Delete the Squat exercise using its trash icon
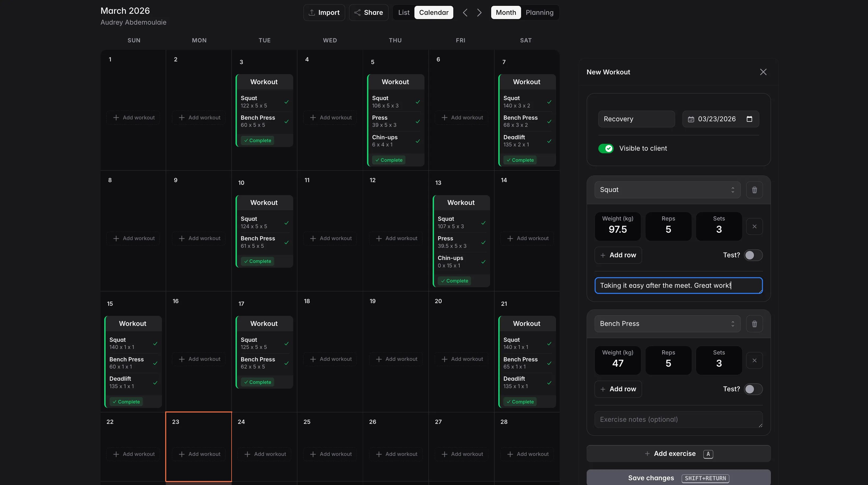The image size is (868, 485). [x=754, y=189]
